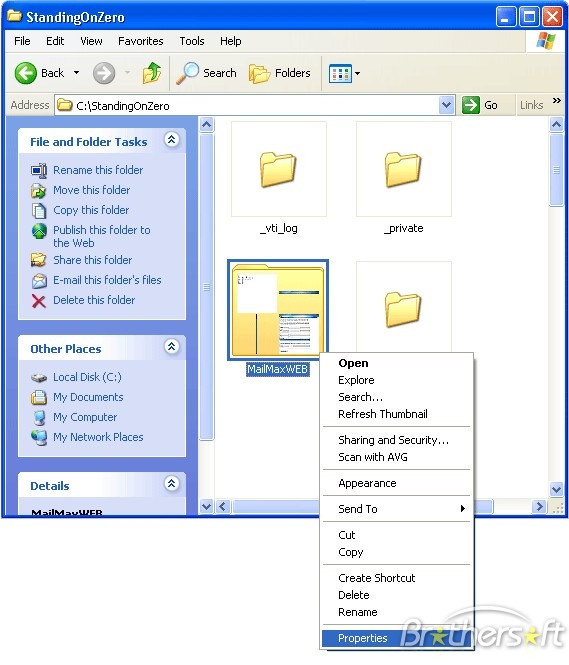The image size is (569, 665).
Task: Click the greyed Forward arrow icon
Action: point(103,73)
